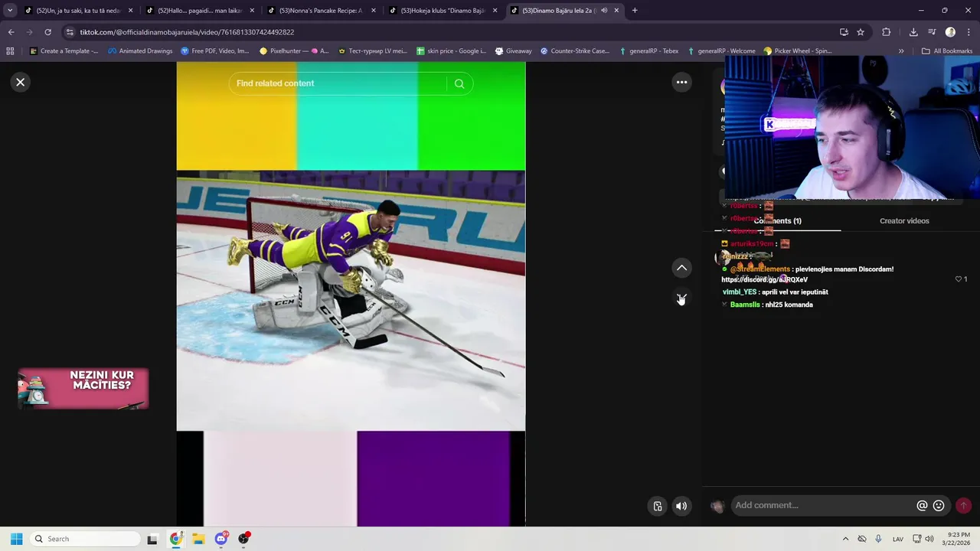Viewport: 980px width, 551px height.
Task: Open system volume tray icon
Action: click(x=929, y=539)
